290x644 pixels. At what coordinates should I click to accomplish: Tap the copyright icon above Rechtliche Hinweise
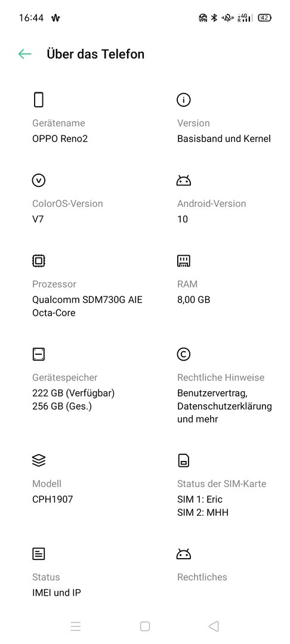point(183,354)
